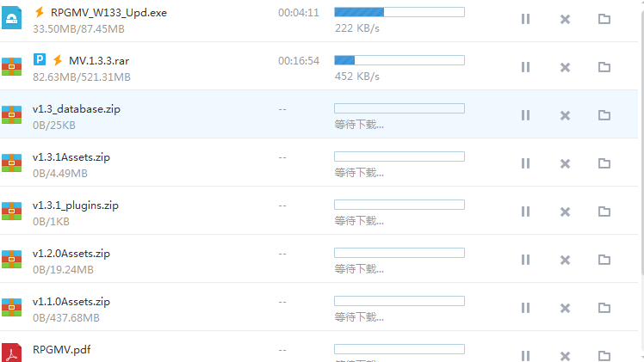The height and width of the screenshot is (362, 644).
Task: Open folder for RPGMV_W133_Upd.exe
Action: 604,19
